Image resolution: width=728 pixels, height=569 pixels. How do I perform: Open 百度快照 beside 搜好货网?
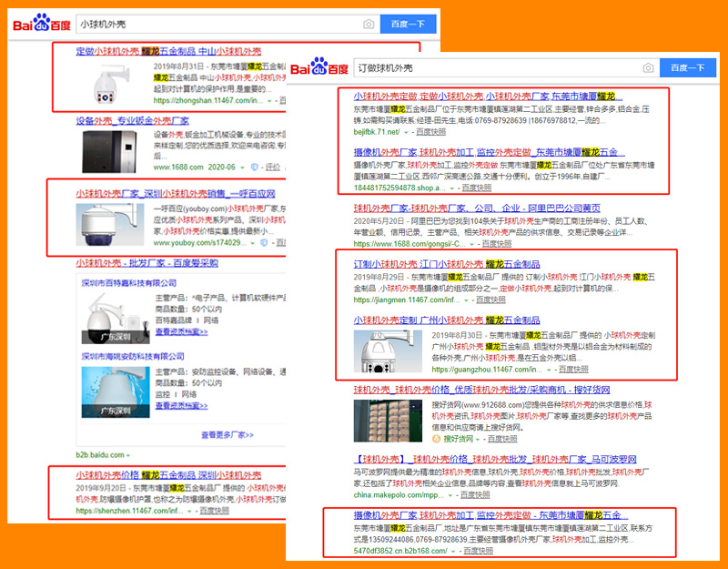point(502,439)
